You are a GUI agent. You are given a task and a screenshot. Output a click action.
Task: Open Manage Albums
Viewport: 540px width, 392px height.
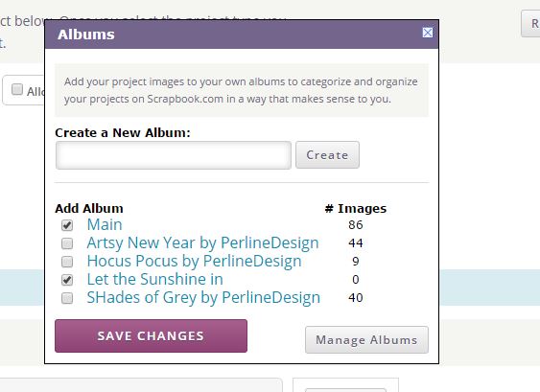(366, 340)
